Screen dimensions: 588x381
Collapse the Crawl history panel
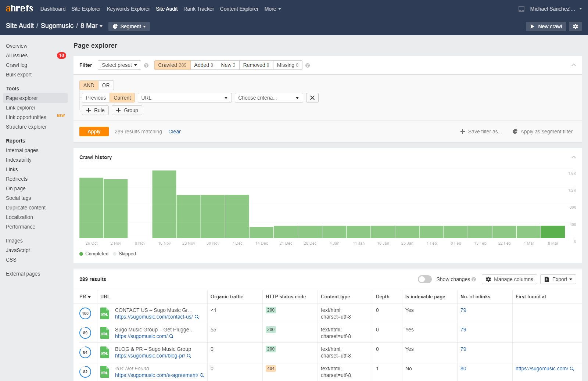pos(574,157)
